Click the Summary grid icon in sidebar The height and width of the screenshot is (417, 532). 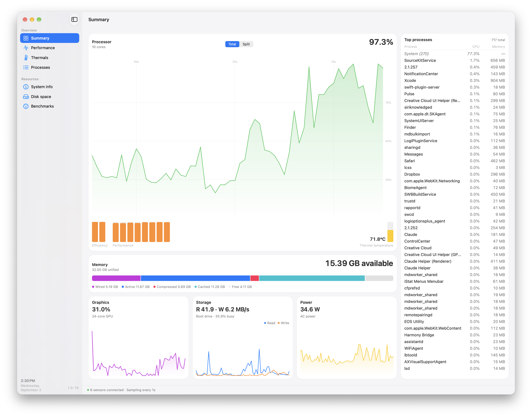pos(26,38)
